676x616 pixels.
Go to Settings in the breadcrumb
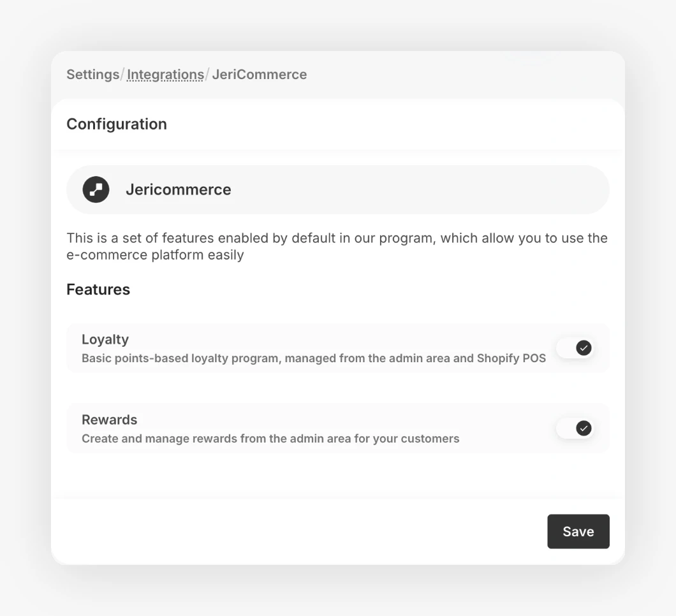92,75
